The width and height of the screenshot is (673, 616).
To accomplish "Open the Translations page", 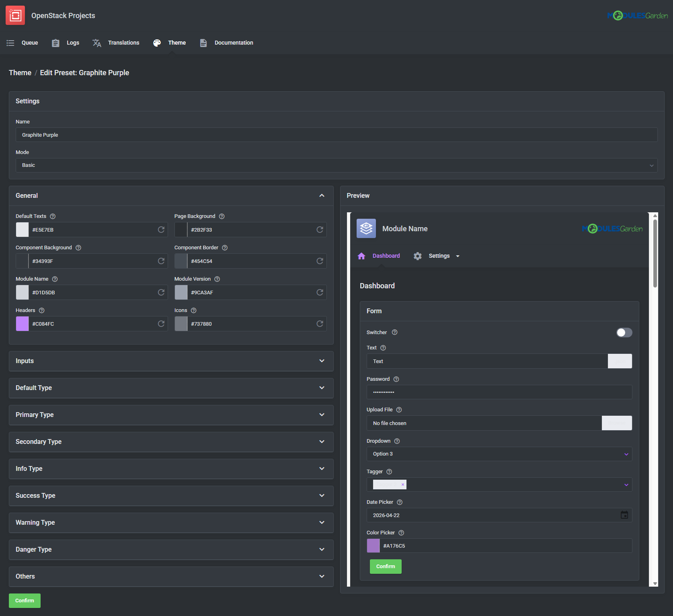I will click(123, 43).
